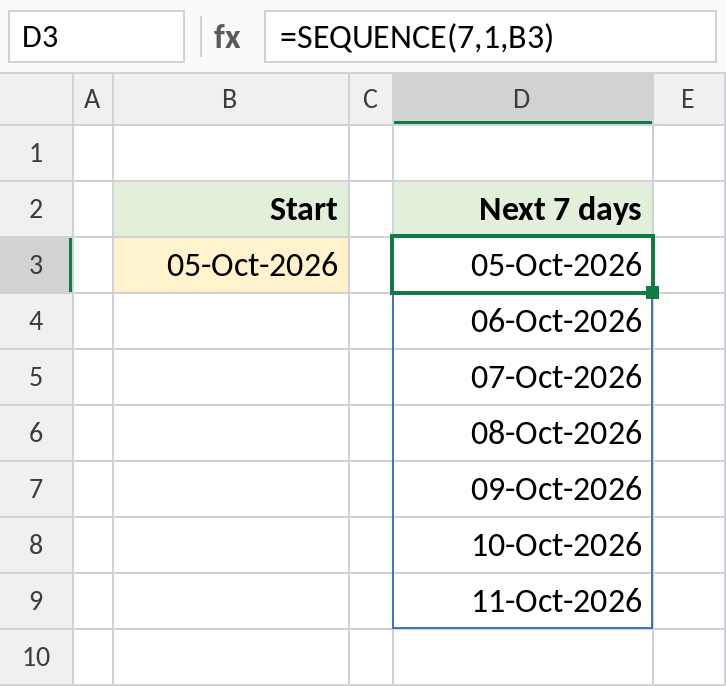Select cell showing 06-Oct-2026
This screenshot has width=726, height=686.
pyautogui.click(x=523, y=321)
